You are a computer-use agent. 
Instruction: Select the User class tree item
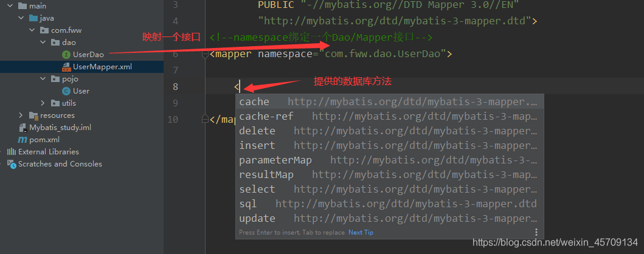tap(81, 91)
